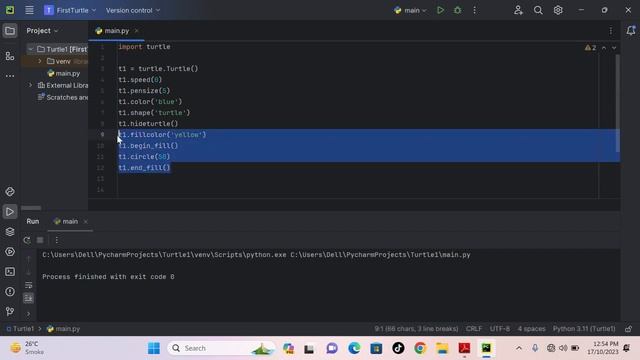Select Scratches and Consoles tree item
The width and height of the screenshot is (640, 360).
tap(63, 97)
